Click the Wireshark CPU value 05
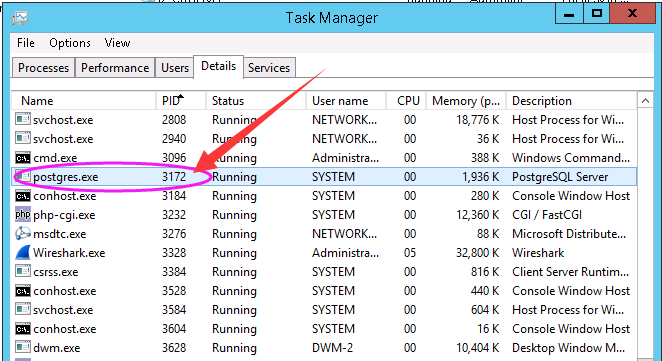This screenshot has height=361, width=662. pos(410,253)
